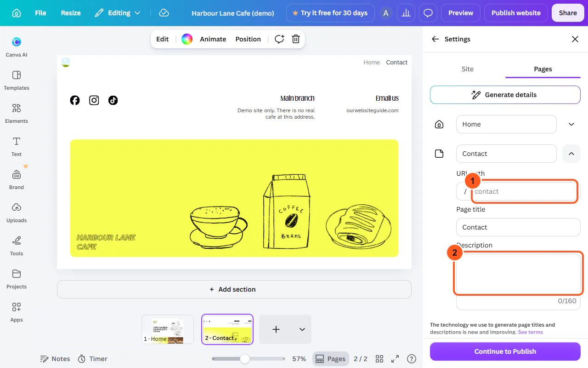The height and width of the screenshot is (368, 588).
Task: Toggle the Pages thumbnail view button
Action: tap(331, 359)
